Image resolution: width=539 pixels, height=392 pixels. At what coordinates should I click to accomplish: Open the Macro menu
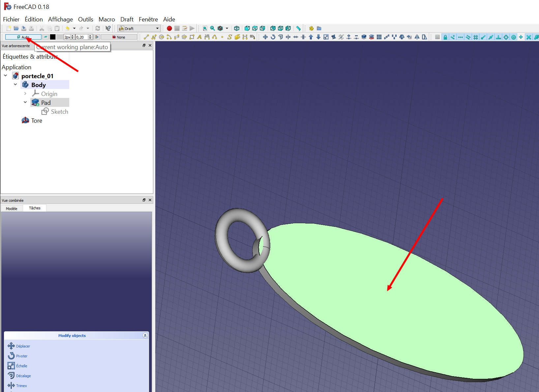(x=107, y=19)
